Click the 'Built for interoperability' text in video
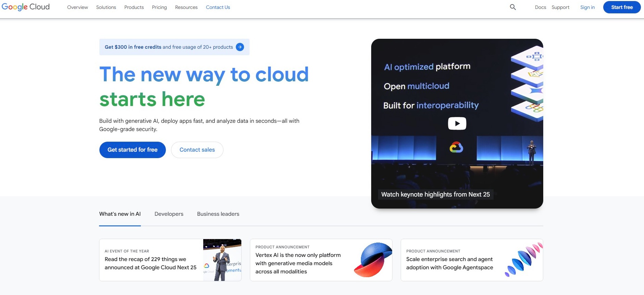The image size is (644, 295). point(431,105)
